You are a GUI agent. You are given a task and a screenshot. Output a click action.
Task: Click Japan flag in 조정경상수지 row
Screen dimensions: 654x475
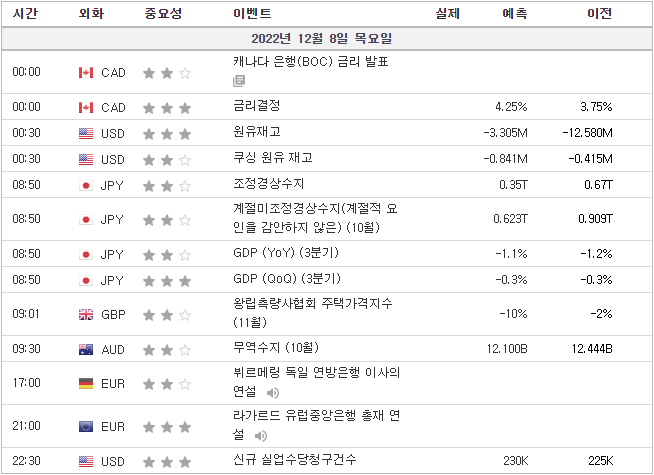(x=86, y=186)
